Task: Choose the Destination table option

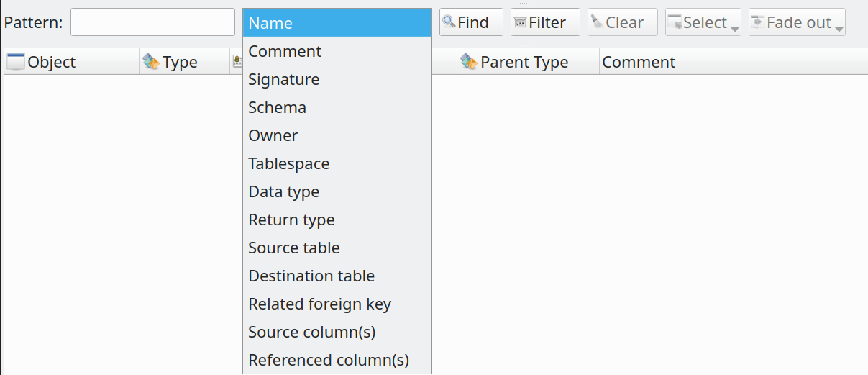Action: 337,276
